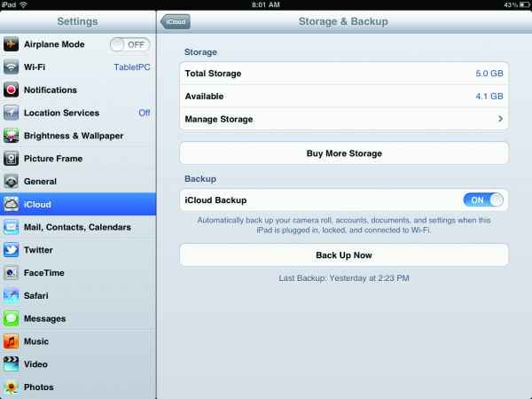Image resolution: width=532 pixels, height=399 pixels.
Task: Tap the Wi-Fi signal icon in status bar
Action: pyautogui.click(x=23, y=4)
